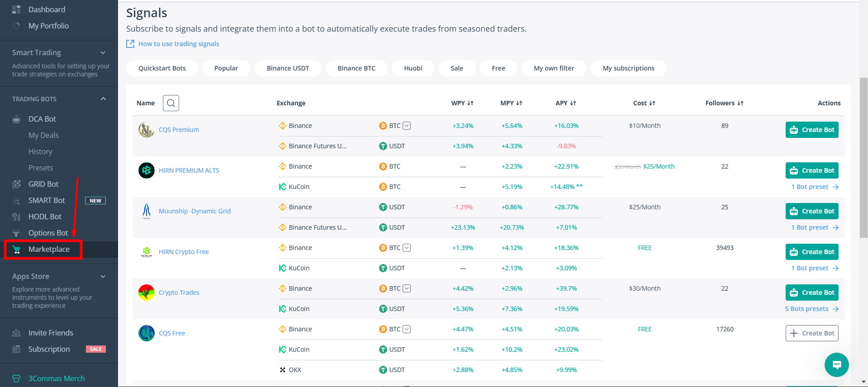
Task: Create Bot for CQS Premium
Action: (x=812, y=130)
